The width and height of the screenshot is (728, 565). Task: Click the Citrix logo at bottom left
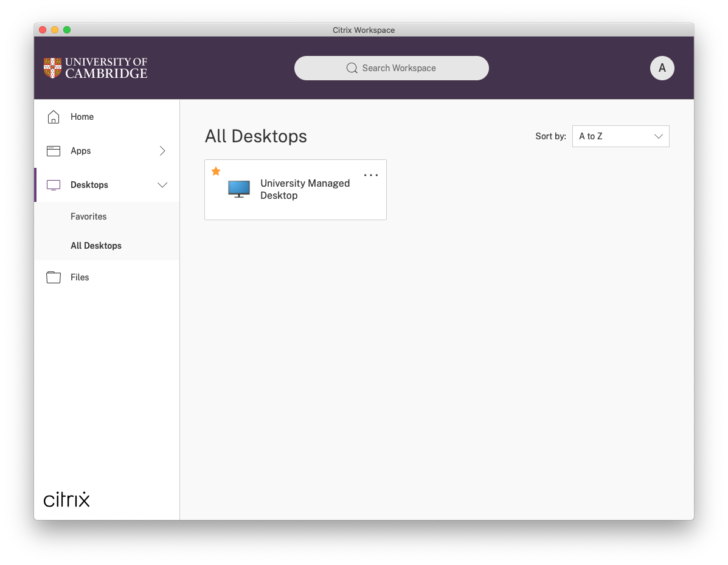[x=66, y=499]
